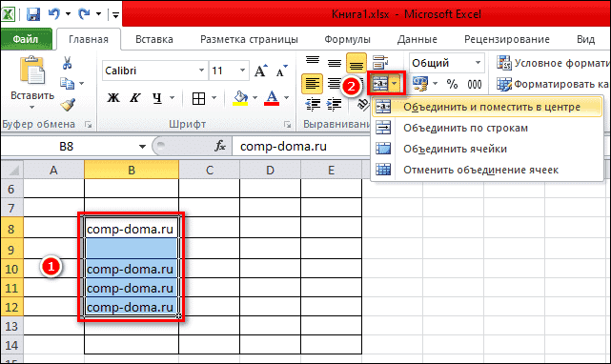Viewport: 611px width, 364px height.
Task: Select row 13 header
Action: 11,326
